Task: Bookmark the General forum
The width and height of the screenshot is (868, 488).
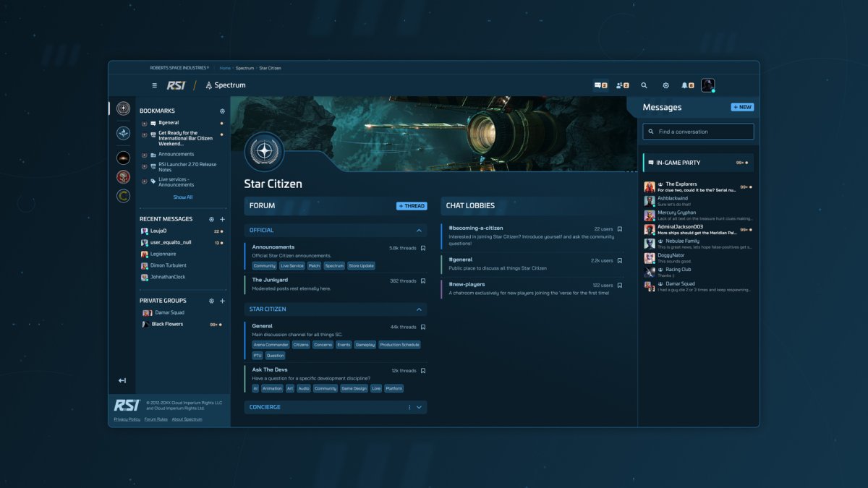Action: click(x=423, y=327)
